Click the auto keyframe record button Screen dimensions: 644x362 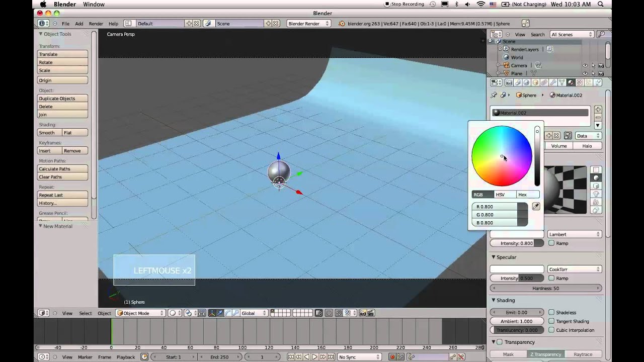point(392,357)
